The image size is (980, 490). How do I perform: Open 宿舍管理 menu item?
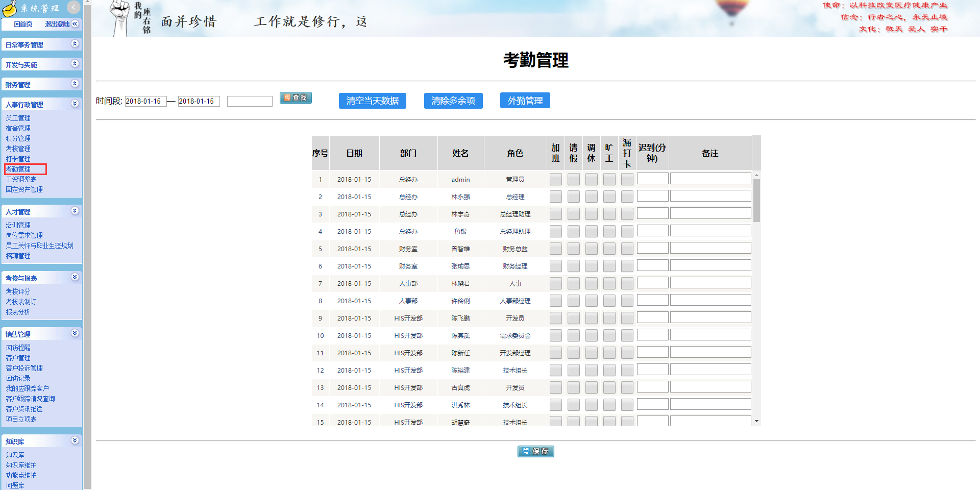(18, 128)
